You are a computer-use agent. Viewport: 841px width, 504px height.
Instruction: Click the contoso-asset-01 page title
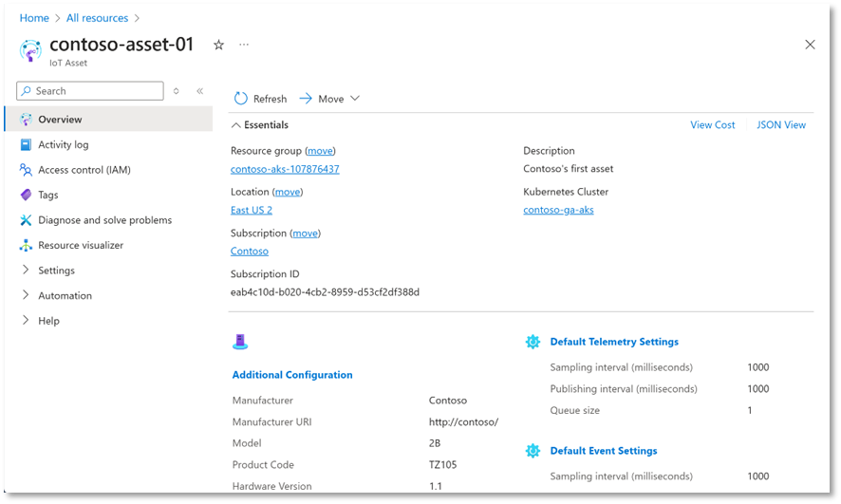tap(121, 45)
